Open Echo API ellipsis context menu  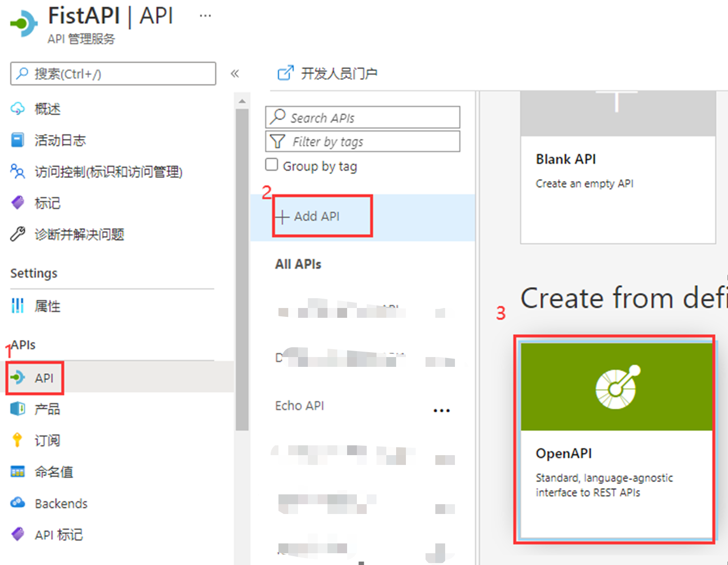click(x=441, y=411)
